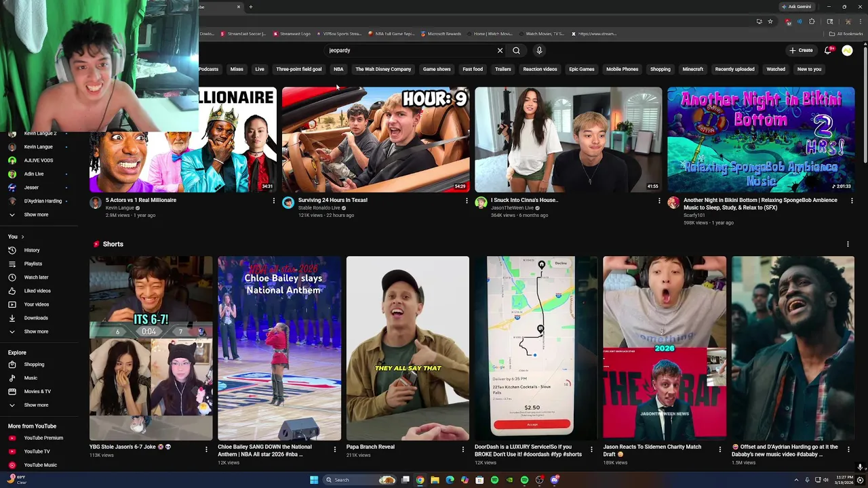Open options for Chloe Bailey National Anthem short

(x=334, y=449)
